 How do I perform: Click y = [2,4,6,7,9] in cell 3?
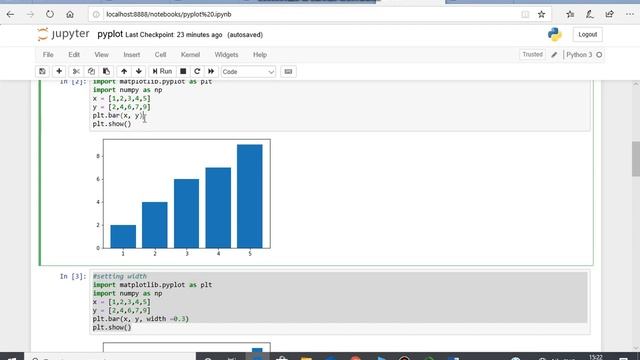click(x=122, y=310)
